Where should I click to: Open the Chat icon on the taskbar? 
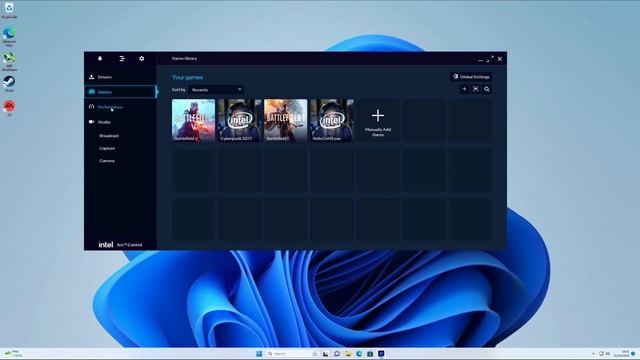[x=337, y=353]
